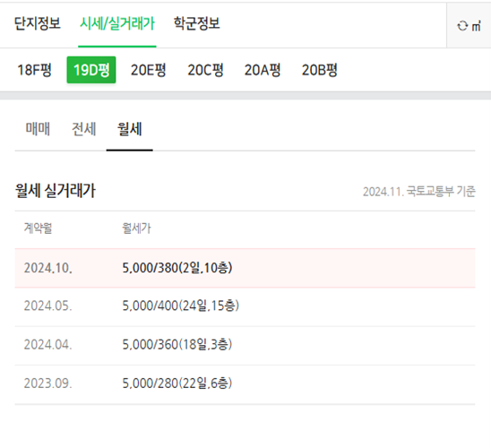The width and height of the screenshot is (491, 448).
Task: Choose the 20E평 size option
Action: [x=148, y=70]
